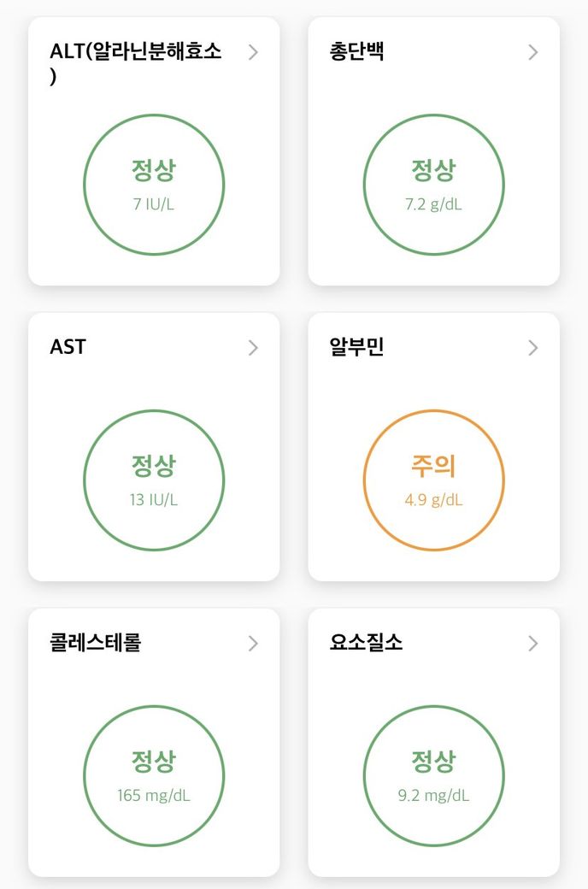Select the AST heading label
588x889 pixels.
click(x=68, y=348)
